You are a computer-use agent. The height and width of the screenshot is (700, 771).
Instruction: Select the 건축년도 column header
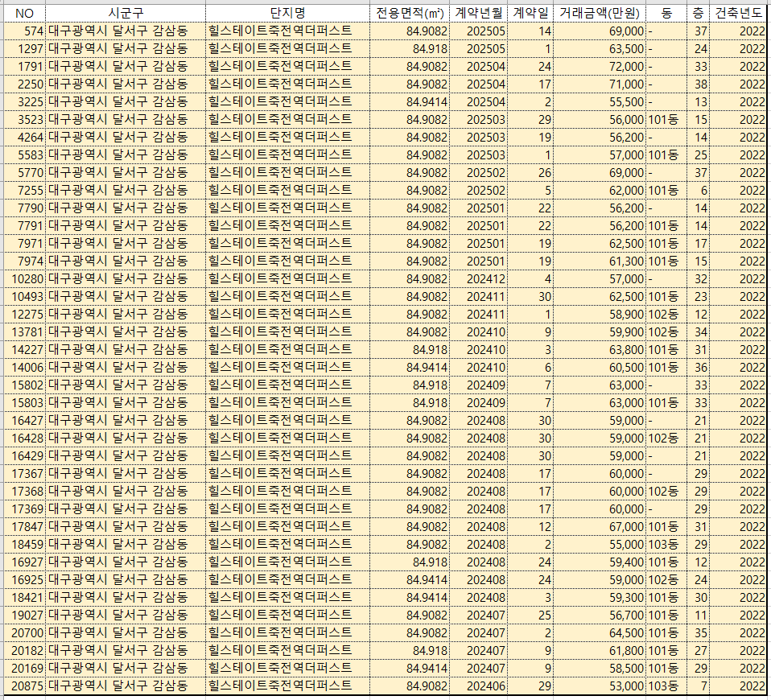(x=738, y=13)
